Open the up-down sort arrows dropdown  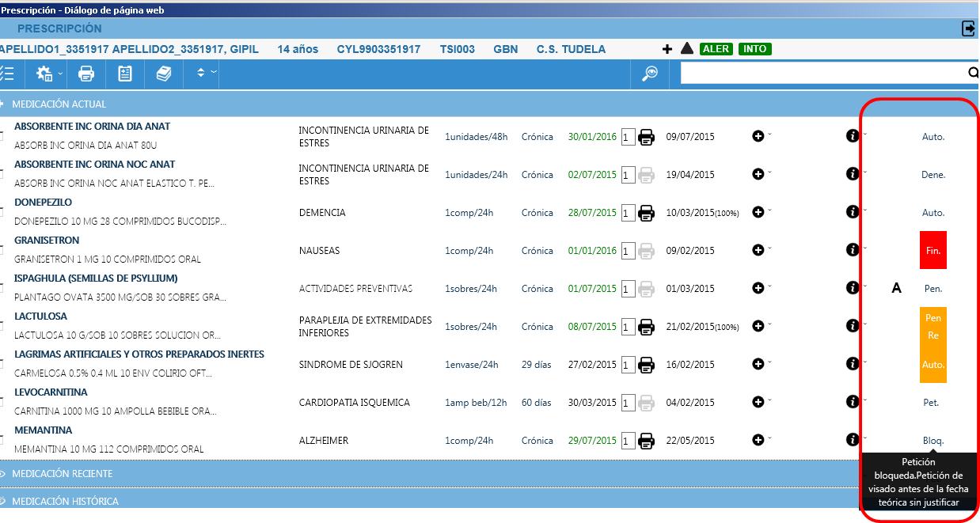click(x=204, y=74)
